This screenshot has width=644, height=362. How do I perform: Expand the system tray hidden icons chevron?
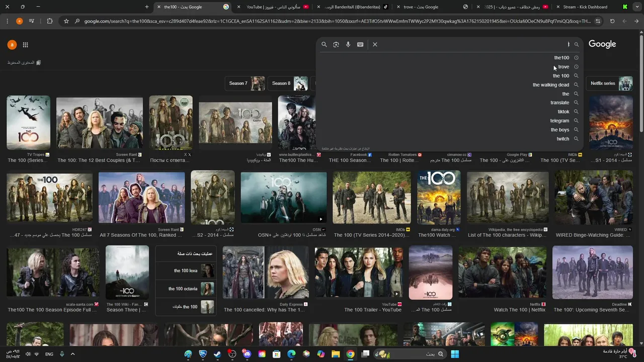coord(72,354)
